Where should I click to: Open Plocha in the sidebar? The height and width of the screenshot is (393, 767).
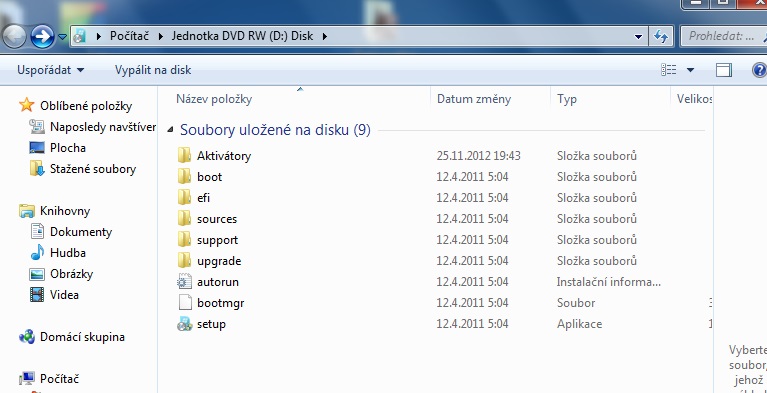(x=68, y=148)
